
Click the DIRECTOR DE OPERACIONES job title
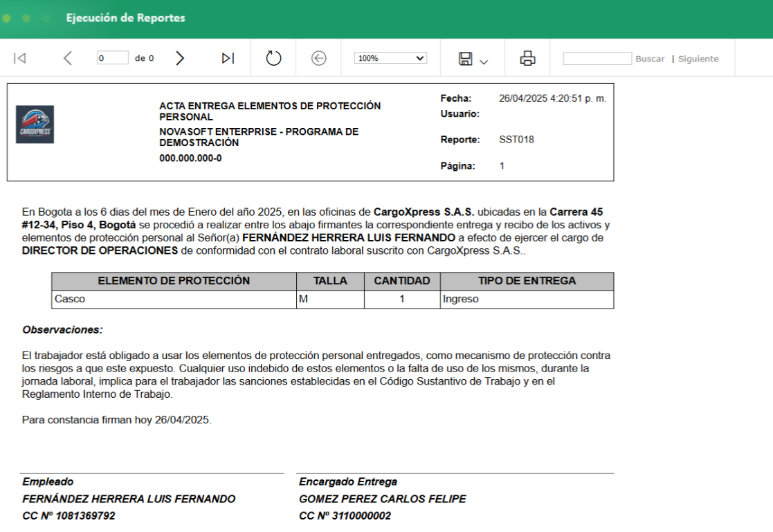pos(100,250)
